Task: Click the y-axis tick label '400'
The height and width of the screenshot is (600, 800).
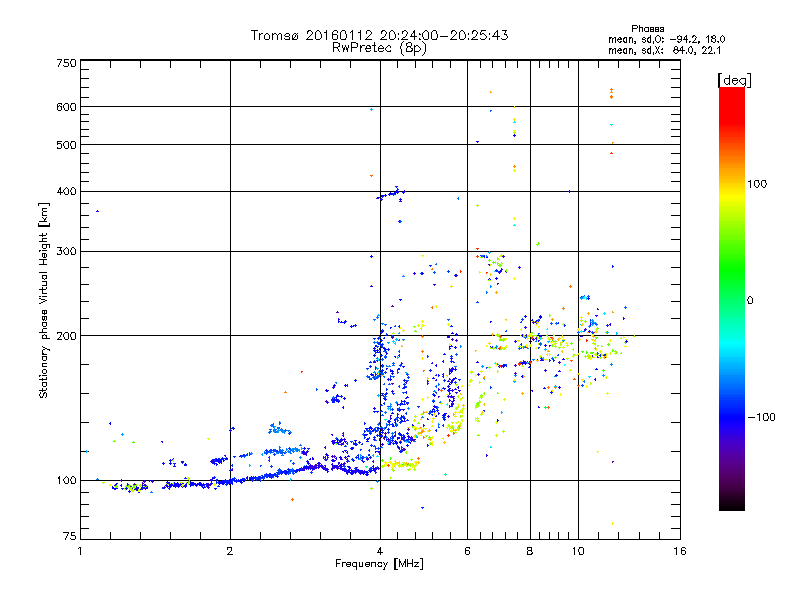Action: click(66, 192)
